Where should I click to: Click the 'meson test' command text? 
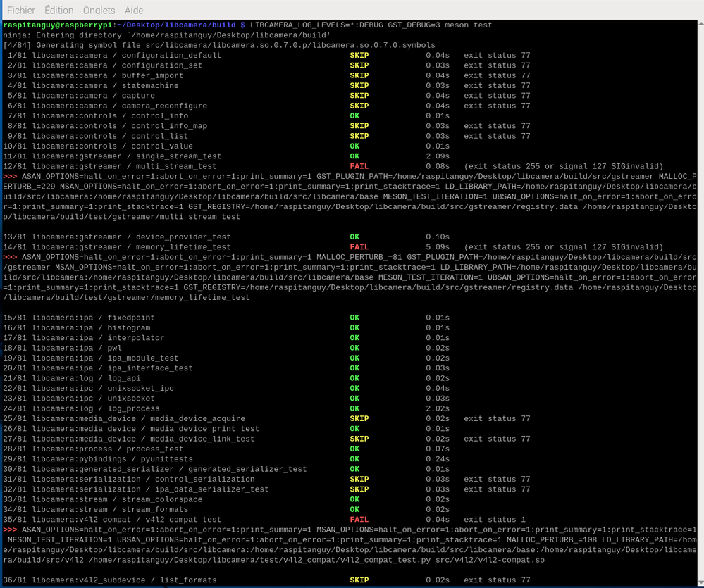[469, 25]
